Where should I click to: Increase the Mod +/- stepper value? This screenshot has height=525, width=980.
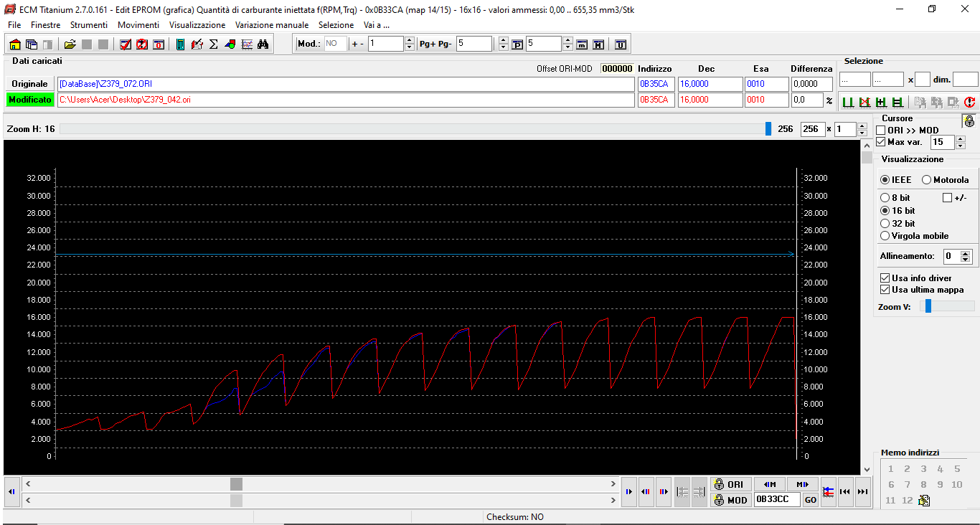[410, 40]
